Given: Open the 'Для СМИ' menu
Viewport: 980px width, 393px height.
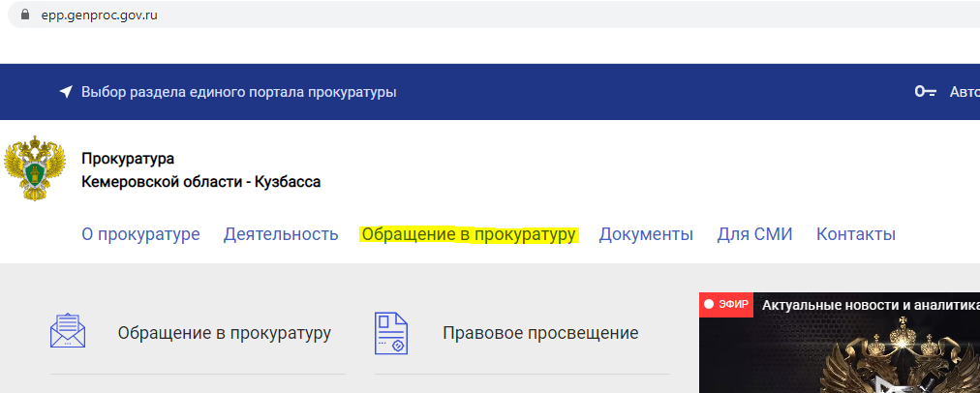Looking at the screenshot, I should tap(754, 234).
